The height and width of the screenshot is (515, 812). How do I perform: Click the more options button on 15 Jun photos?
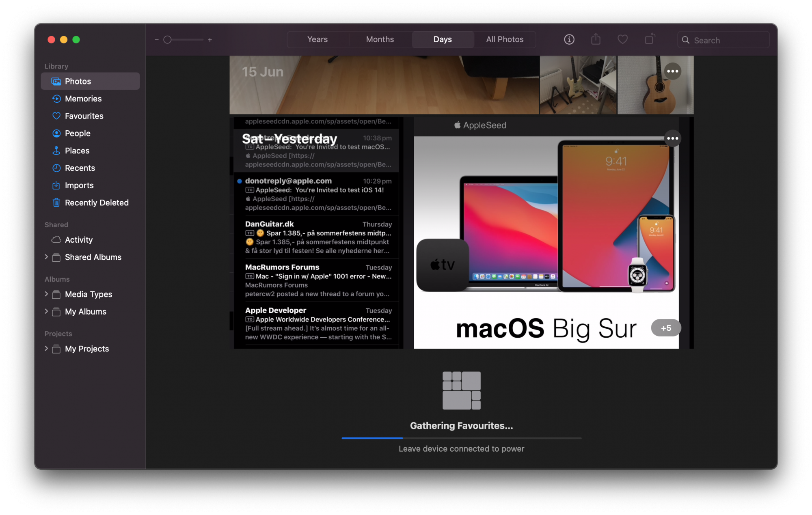tap(672, 71)
